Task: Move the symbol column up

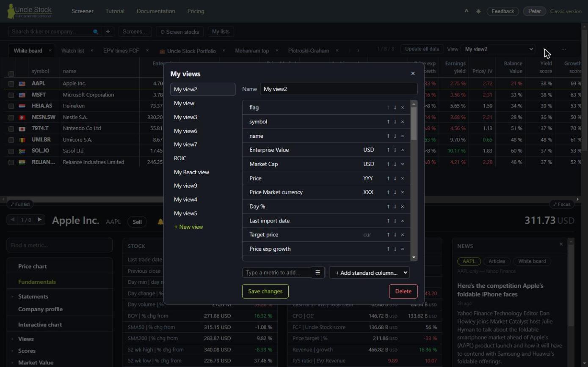Action: (388, 122)
